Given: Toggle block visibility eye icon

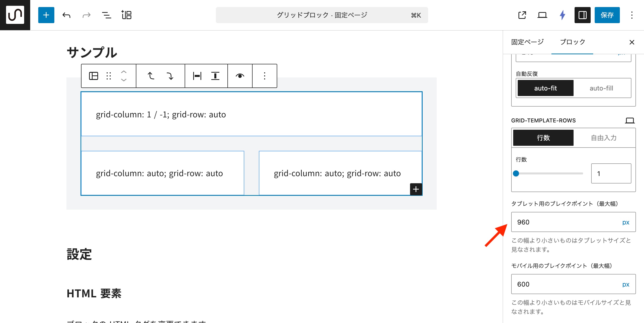Looking at the screenshot, I should 240,76.
